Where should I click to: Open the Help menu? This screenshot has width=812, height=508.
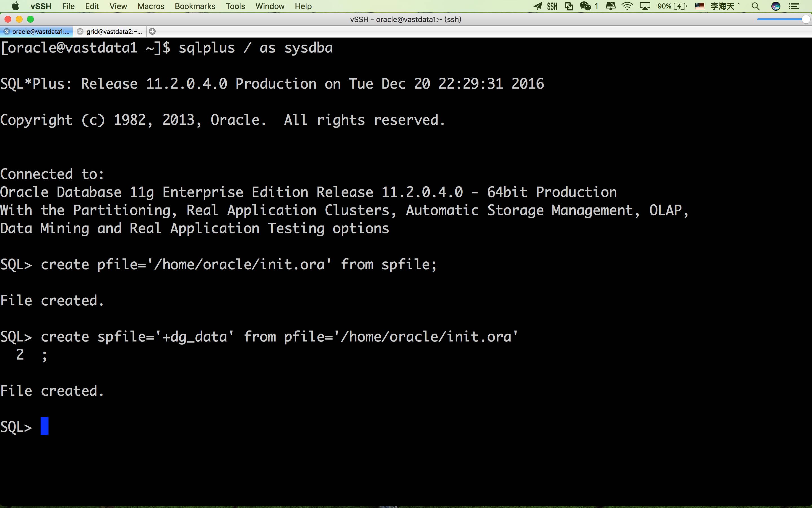[x=303, y=6]
